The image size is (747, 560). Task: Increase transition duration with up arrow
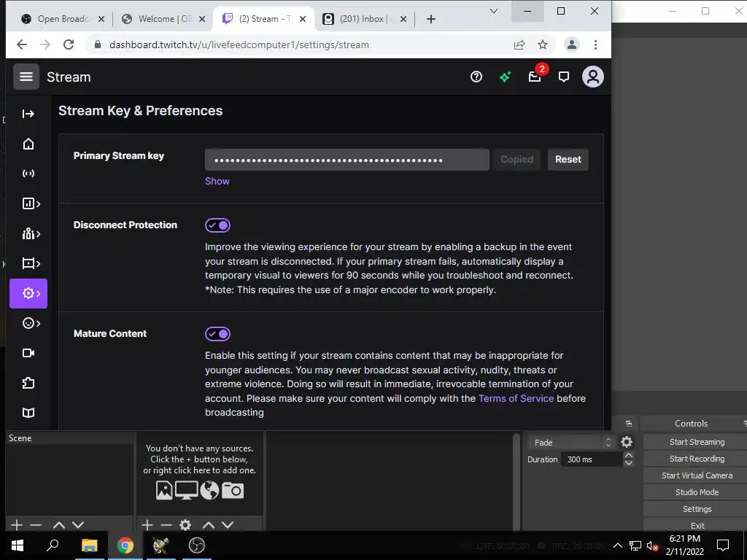coord(628,456)
